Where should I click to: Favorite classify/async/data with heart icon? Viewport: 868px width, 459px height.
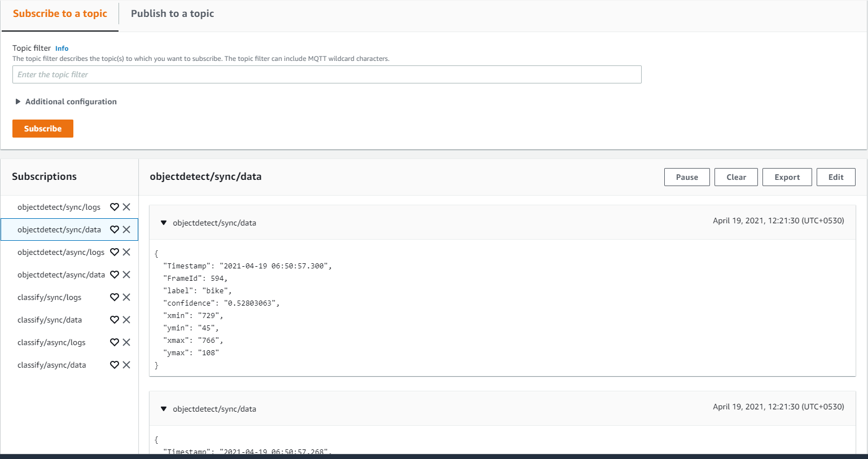[114, 365]
